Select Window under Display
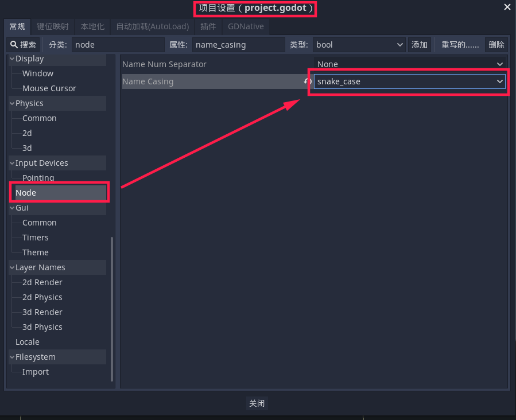Image resolution: width=516 pixels, height=420 pixels. point(38,73)
